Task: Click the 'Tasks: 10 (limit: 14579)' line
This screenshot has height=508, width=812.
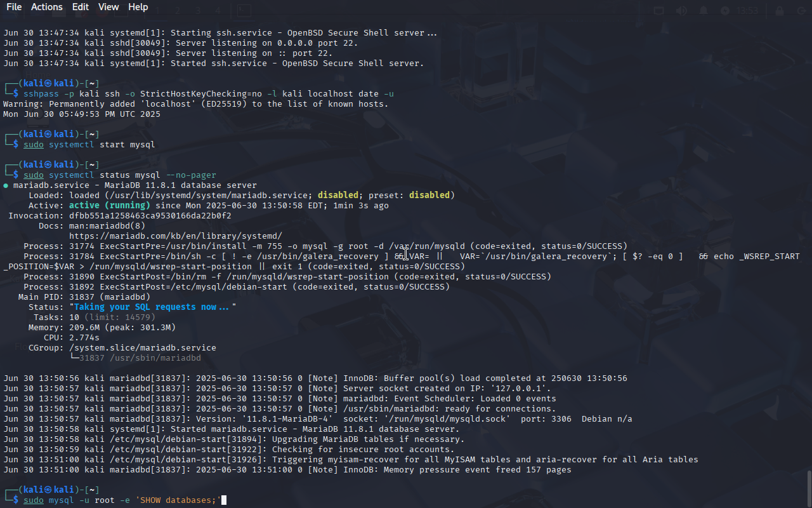Action: pyautogui.click(x=95, y=317)
